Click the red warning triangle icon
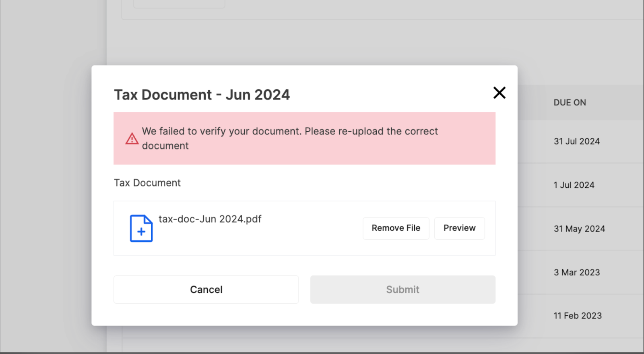644x354 pixels. click(132, 139)
